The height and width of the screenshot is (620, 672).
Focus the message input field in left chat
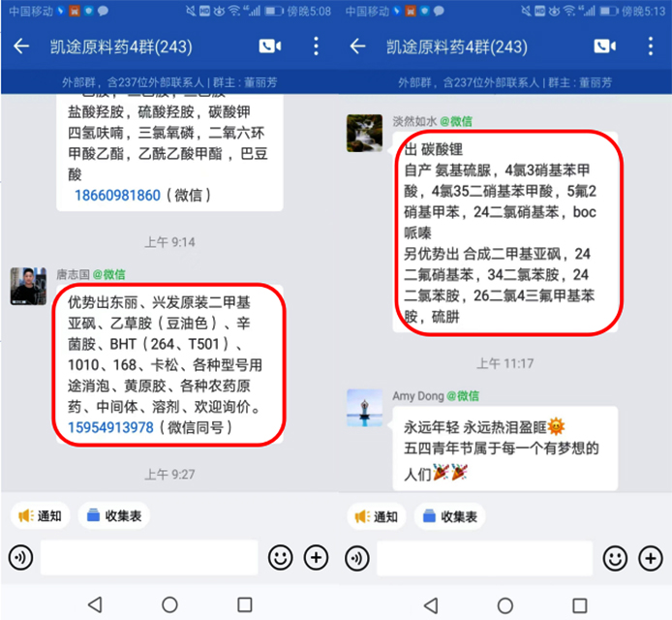point(149,557)
